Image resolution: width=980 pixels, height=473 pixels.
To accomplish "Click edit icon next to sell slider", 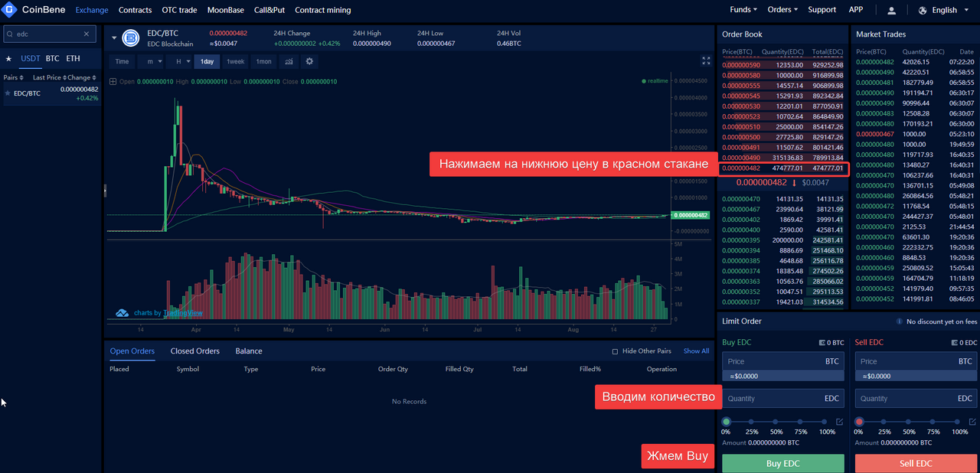I will (973, 422).
